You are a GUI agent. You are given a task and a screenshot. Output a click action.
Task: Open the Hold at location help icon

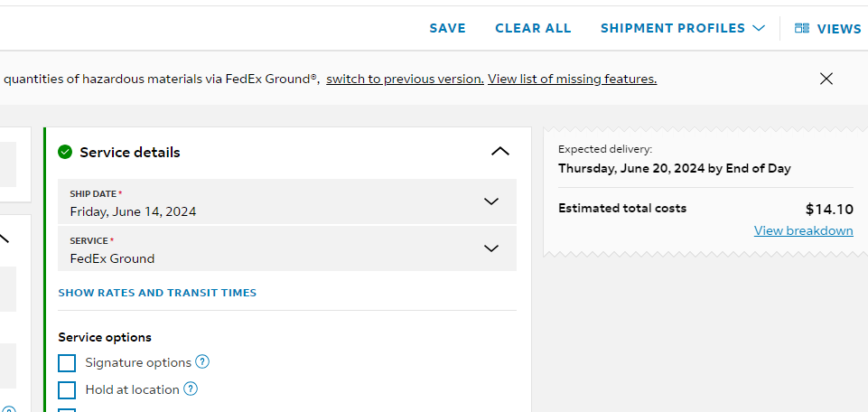coord(191,389)
